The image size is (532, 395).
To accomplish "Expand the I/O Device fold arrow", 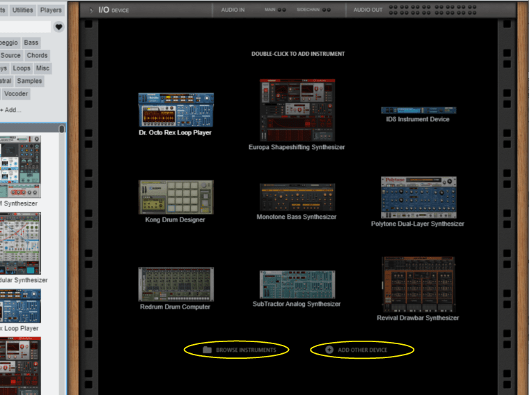I will point(91,10).
